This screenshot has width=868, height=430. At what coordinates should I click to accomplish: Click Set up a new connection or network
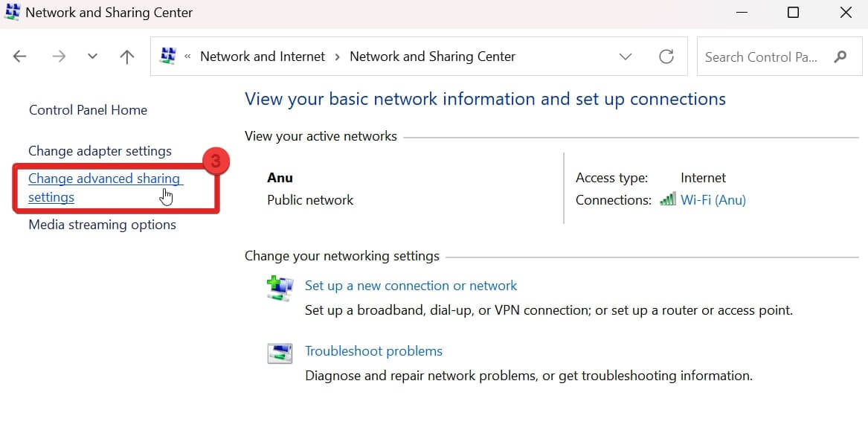411,286
